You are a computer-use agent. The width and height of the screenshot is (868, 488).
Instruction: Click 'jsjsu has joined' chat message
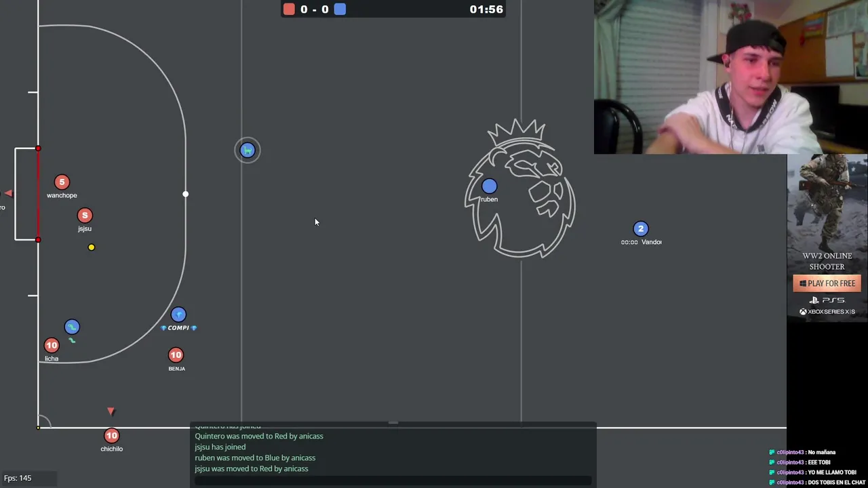pyautogui.click(x=220, y=447)
